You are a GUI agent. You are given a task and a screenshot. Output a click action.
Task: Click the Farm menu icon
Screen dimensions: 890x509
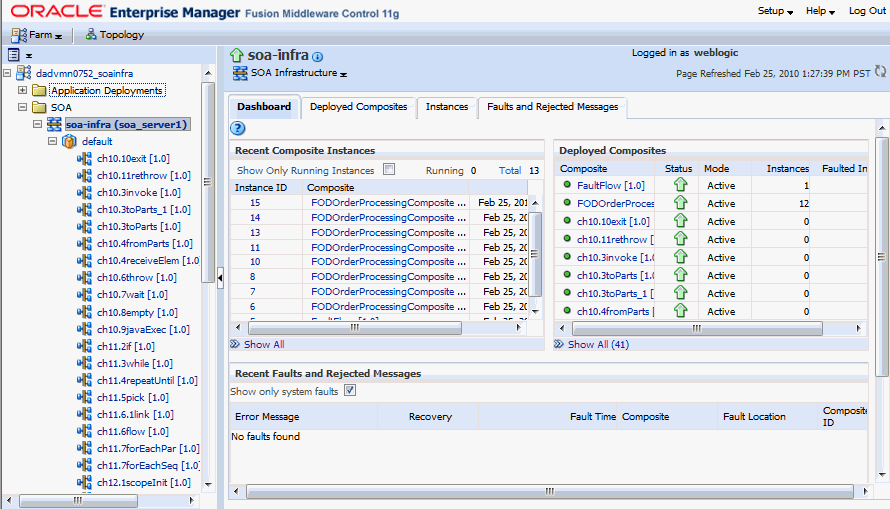tap(19, 35)
